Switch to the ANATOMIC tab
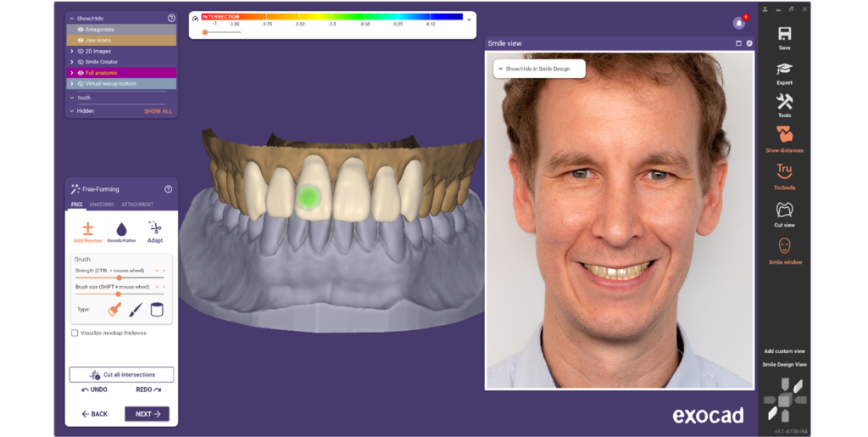Viewport: 868px width, 437px height. [102, 204]
